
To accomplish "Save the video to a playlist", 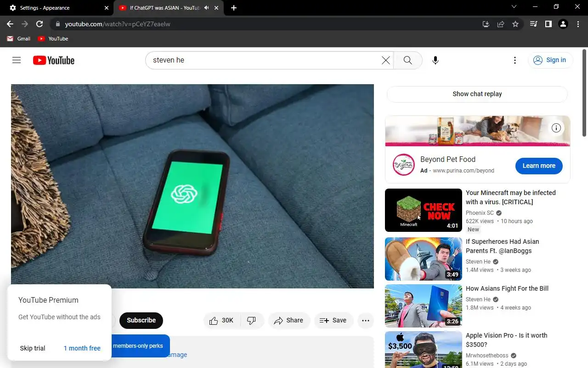I will point(334,321).
